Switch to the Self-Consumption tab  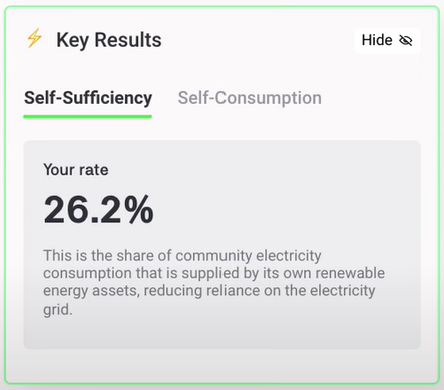(250, 98)
